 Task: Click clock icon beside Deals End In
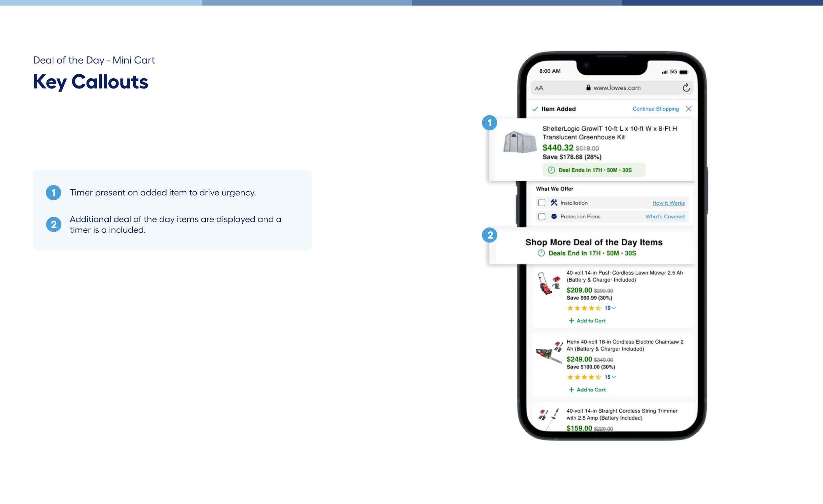click(541, 253)
